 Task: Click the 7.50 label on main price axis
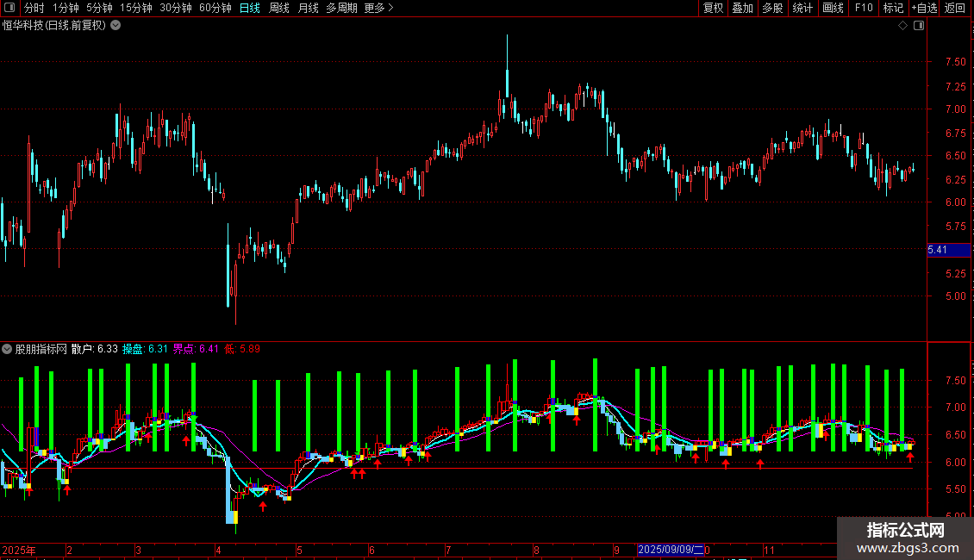click(955, 61)
